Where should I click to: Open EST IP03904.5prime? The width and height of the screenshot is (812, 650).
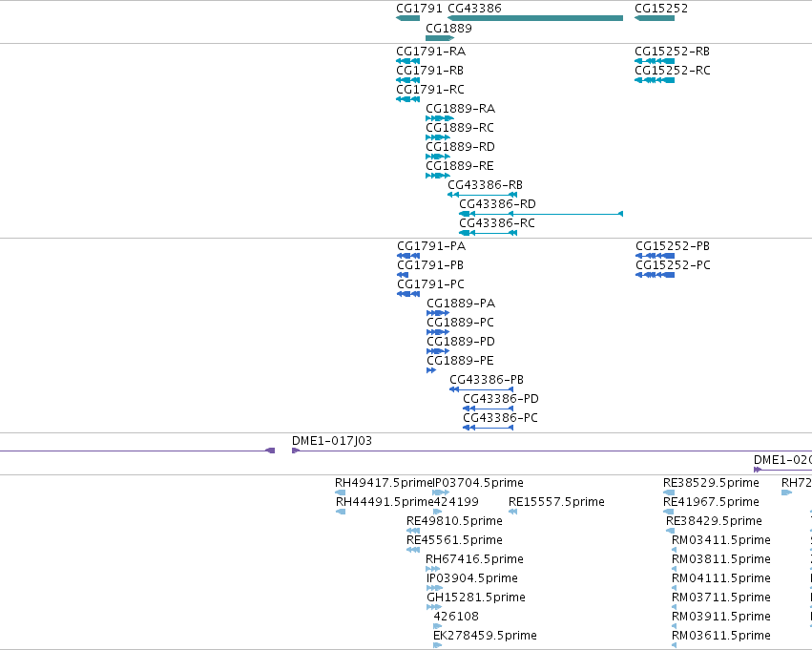(472, 579)
